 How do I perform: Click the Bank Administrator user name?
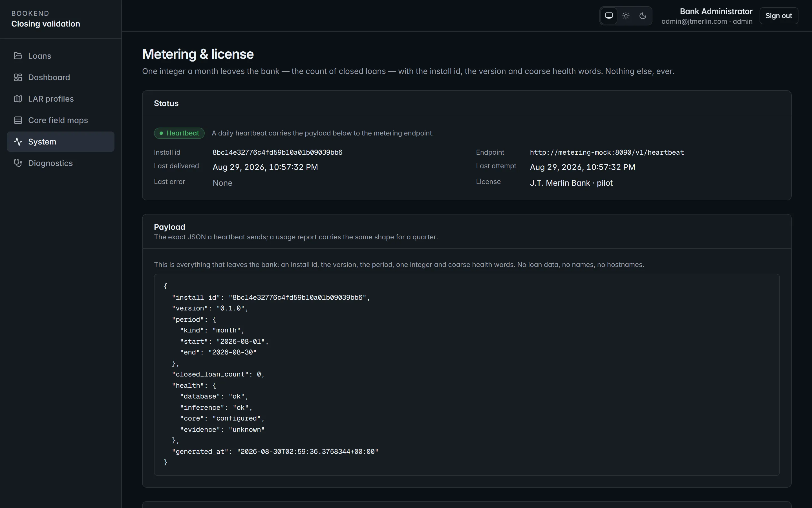716,11
